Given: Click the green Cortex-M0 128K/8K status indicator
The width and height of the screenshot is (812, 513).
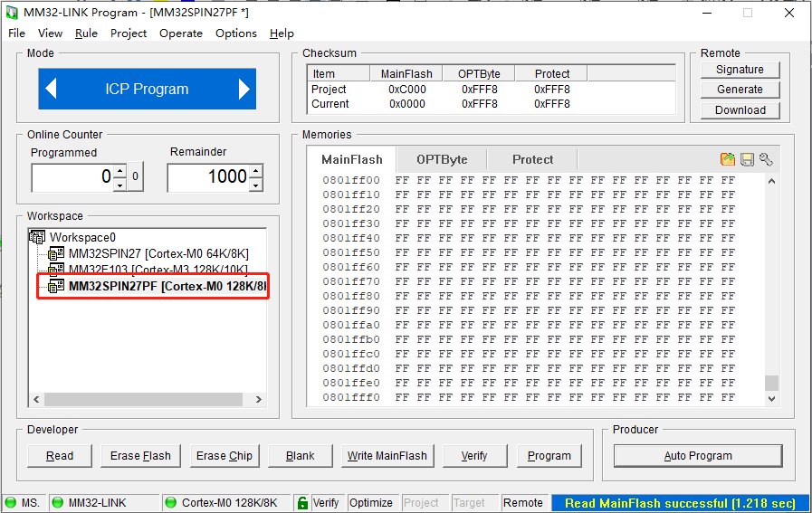Looking at the screenshot, I should (170, 503).
